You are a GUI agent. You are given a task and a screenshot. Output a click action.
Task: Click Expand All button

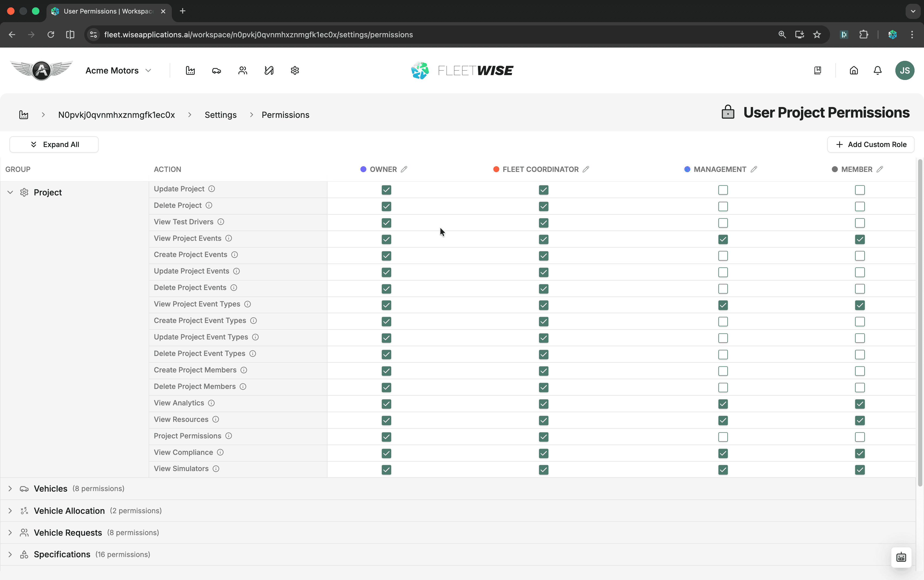pos(54,145)
